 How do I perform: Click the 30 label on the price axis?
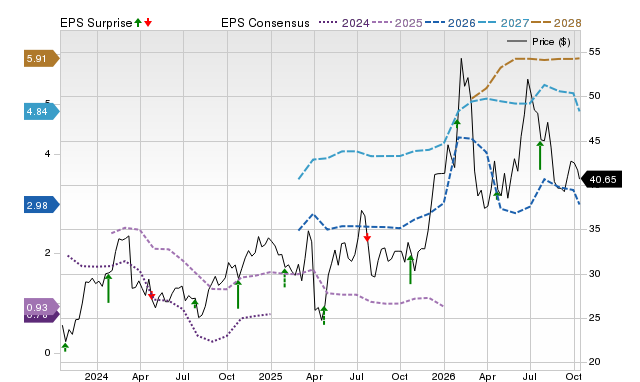pos(594,274)
